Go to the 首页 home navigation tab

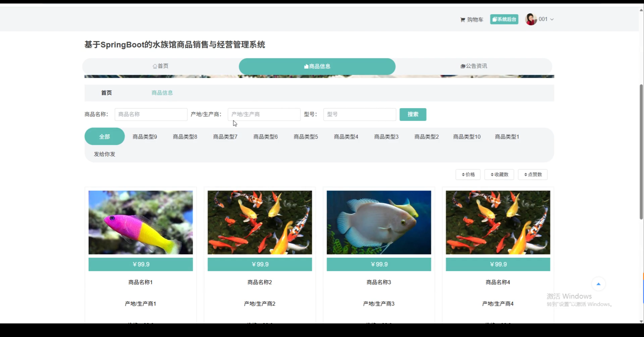point(160,66)
